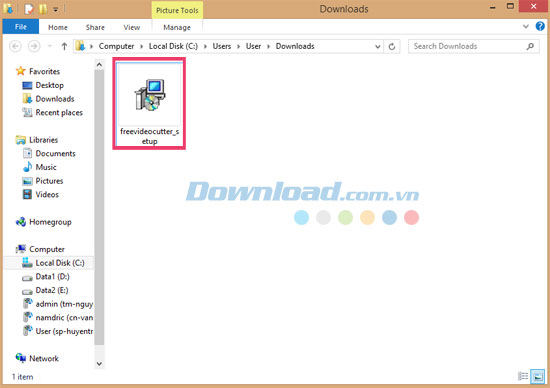
Task: Switch to the Home ribbon tab
Action: (x=58, y=27)
